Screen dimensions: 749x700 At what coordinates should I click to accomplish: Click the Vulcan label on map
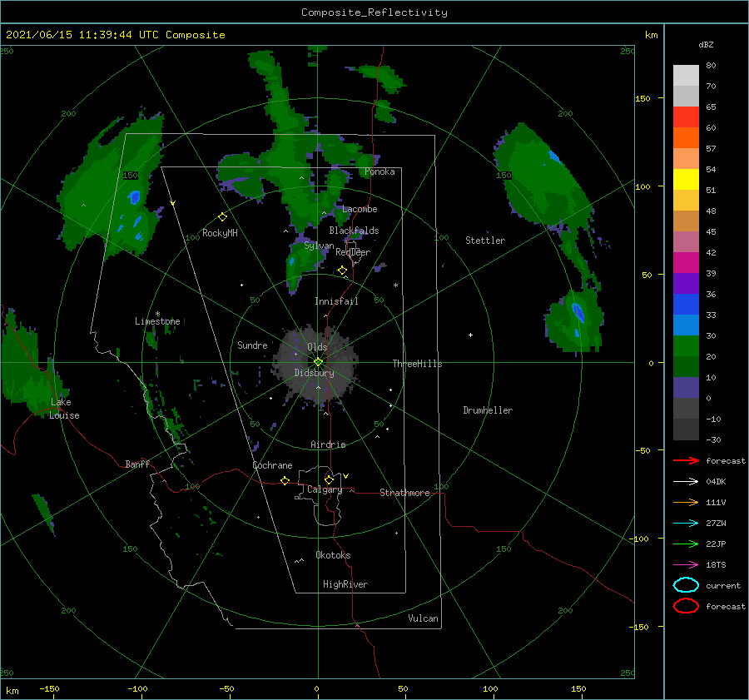(x=423, y=618)
